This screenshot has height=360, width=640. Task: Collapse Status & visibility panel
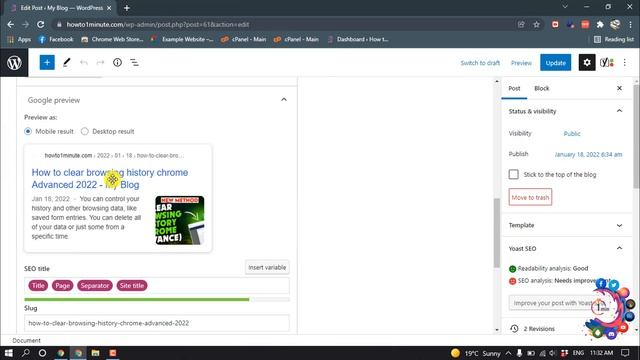[619, 111]
